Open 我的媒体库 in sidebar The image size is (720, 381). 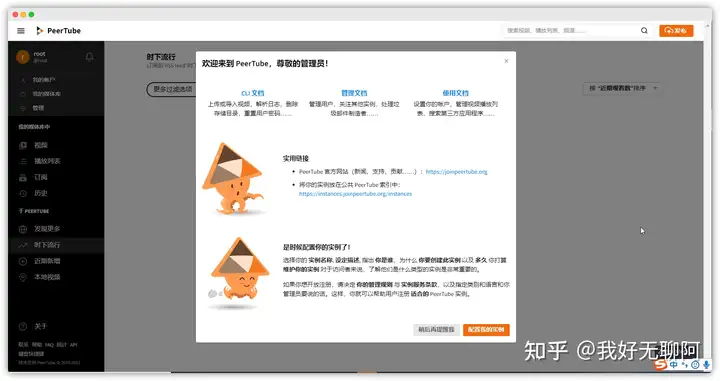pyautogui.click(x=46, y=94)
